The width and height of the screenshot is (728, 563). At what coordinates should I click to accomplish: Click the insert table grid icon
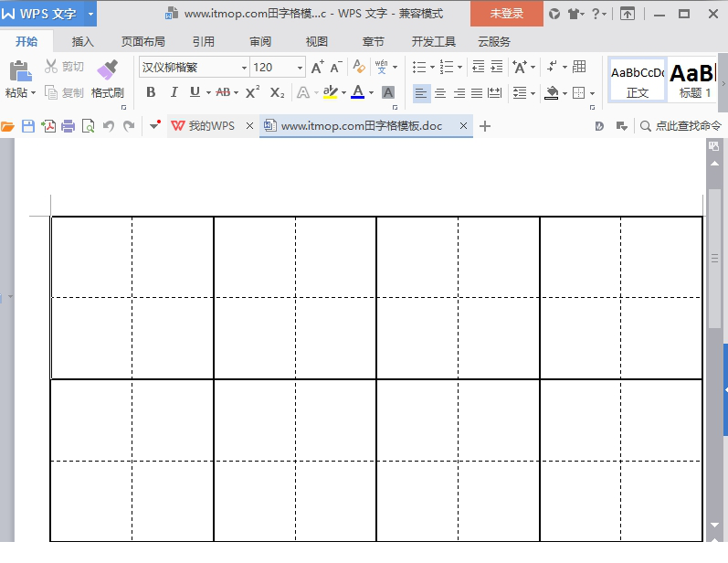tap(579, 67)
